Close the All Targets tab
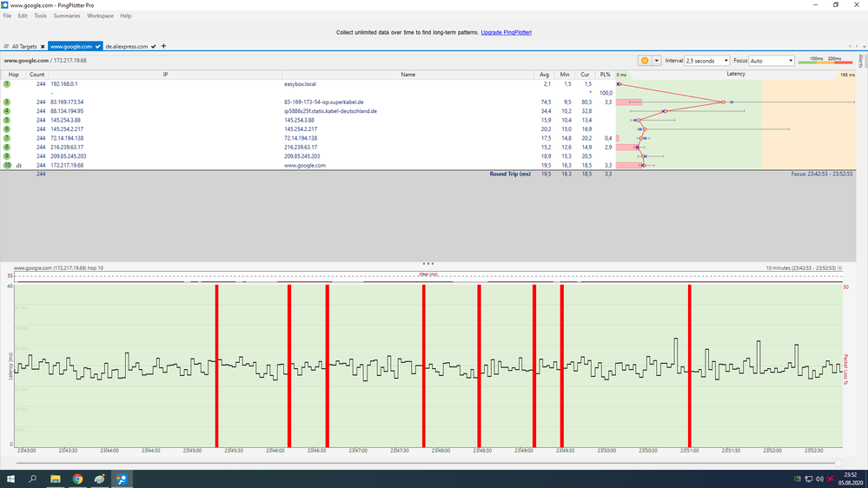Screen dimensions: 868x488 43,46
